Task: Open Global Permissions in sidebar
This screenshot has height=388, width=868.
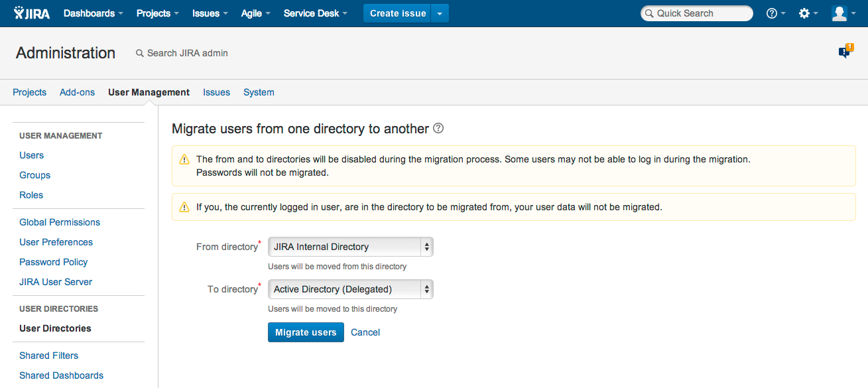Action: tap(60, 222)
